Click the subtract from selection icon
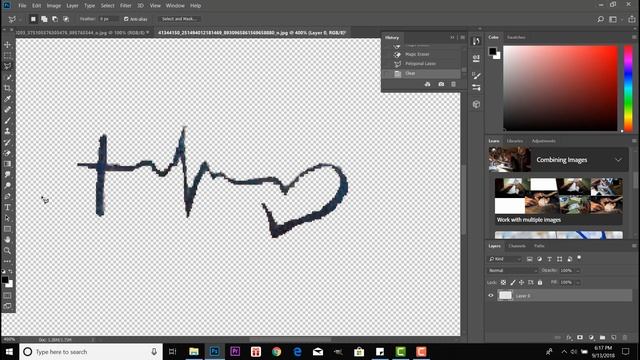 coord(55,19)
